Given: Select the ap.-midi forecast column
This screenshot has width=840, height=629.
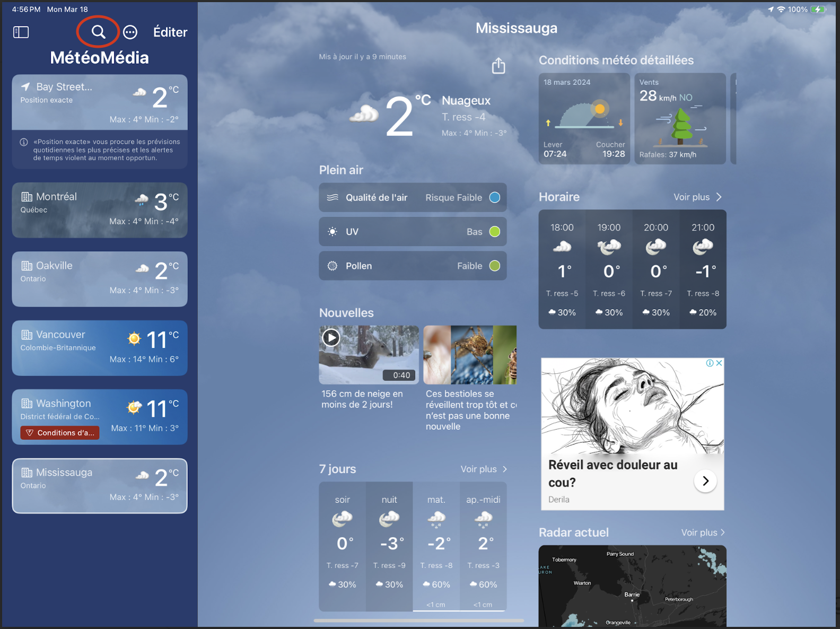Looking at the screenshot, I should pos(483,546).
